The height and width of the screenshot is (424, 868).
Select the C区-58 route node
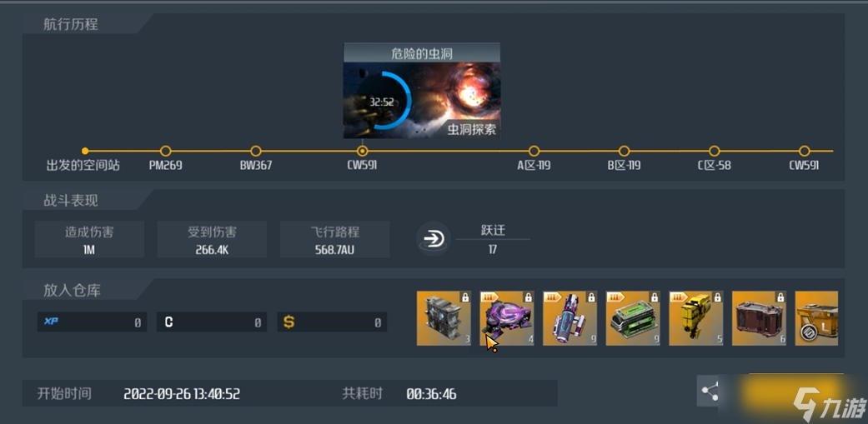714,151
